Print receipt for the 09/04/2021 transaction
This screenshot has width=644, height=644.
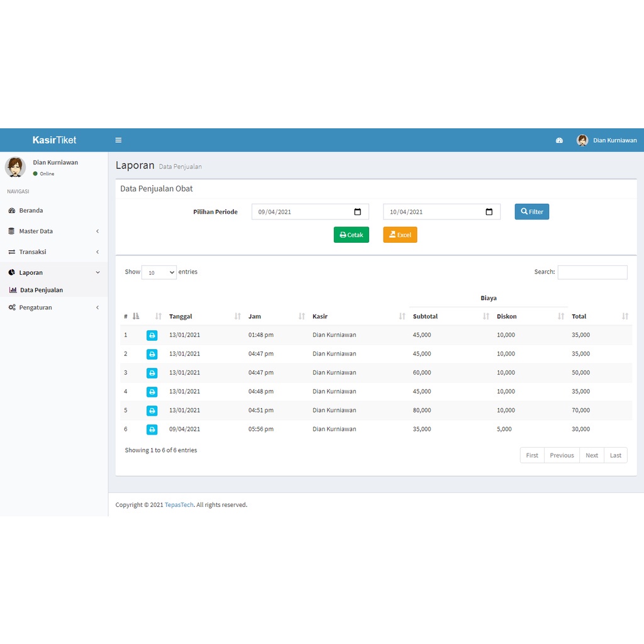point(152,430)
